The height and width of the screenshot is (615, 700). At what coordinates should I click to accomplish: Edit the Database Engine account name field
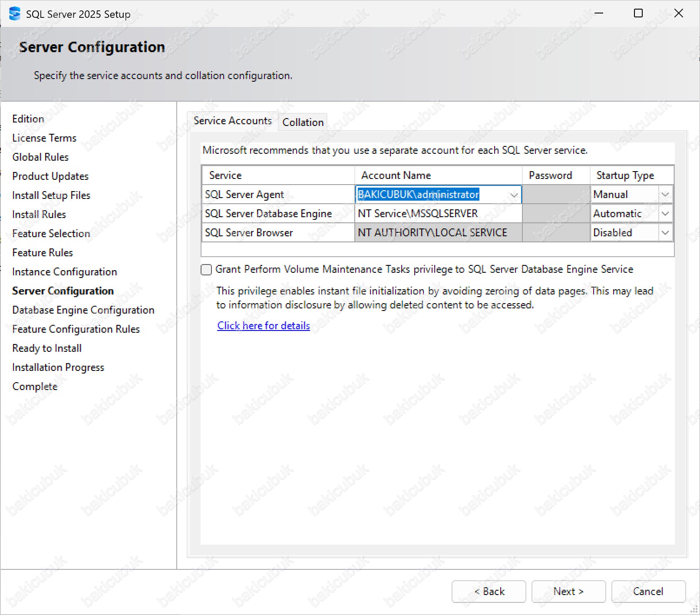(438, 214)
